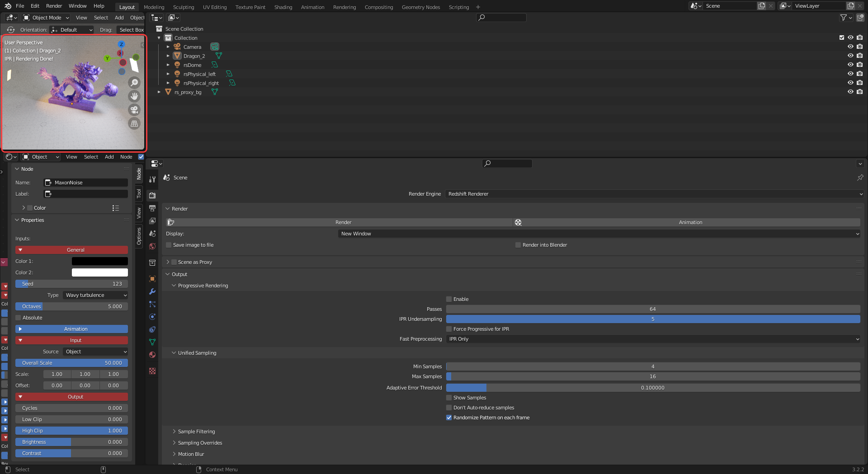The width and height of the screenshot is (868, 474).
Task: Open the Output properties tab icon
Action: [152, 208]
